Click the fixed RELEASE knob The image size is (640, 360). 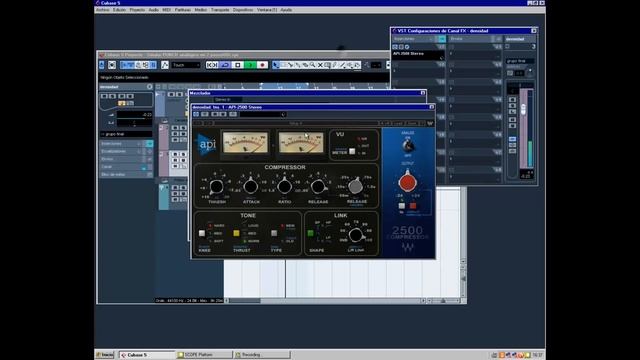pyautogui.click(x=318, y=187)
